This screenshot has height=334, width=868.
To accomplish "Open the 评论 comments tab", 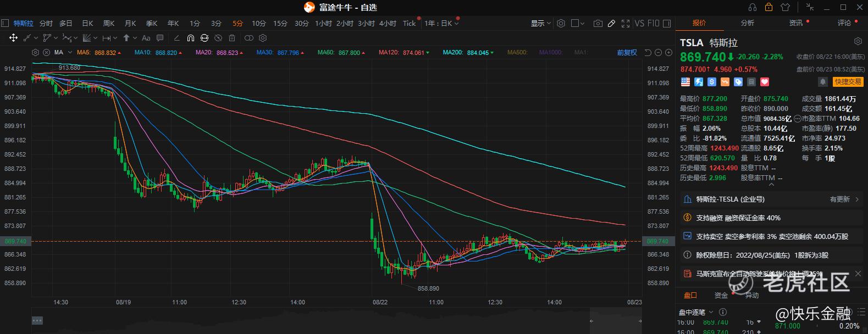I will pyautogui.click(x=844, y=23).
